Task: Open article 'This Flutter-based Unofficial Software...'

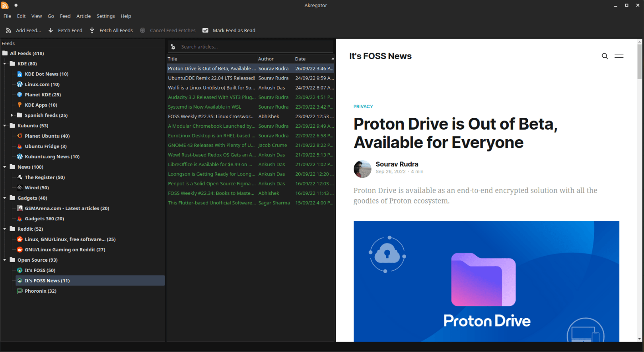Action: point(251,203)
